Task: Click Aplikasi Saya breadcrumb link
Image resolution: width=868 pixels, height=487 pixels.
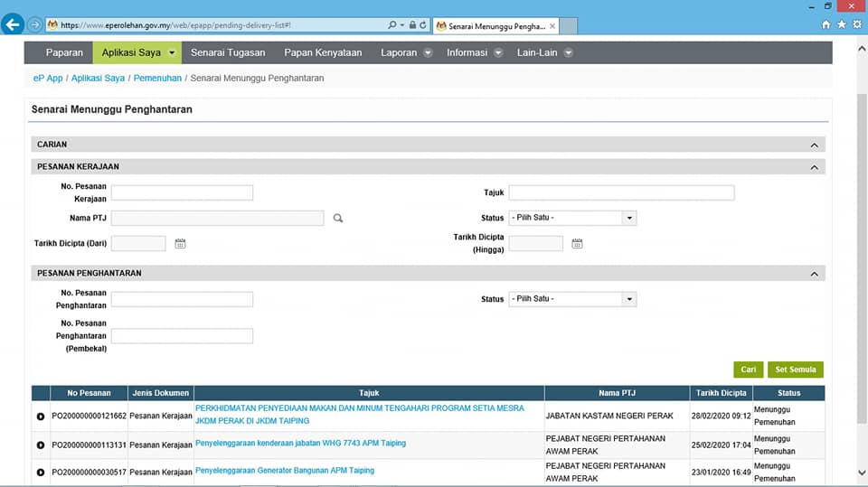Action: [98, 78]
